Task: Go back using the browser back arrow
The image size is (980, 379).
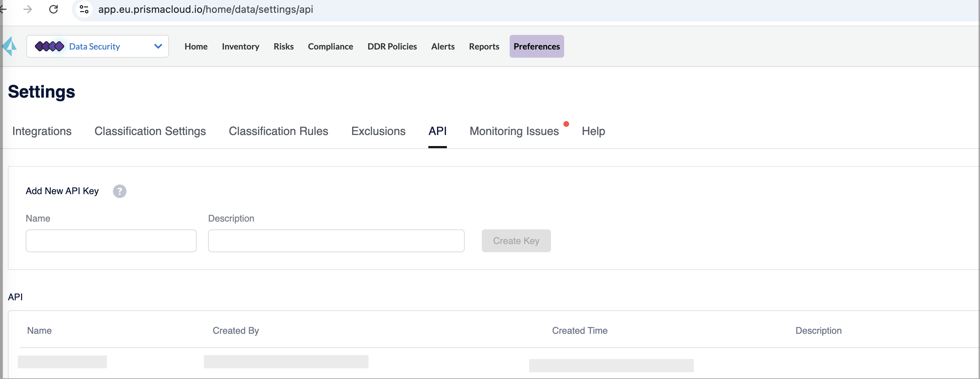Action: pyautogui.click(x=3, y=10)
